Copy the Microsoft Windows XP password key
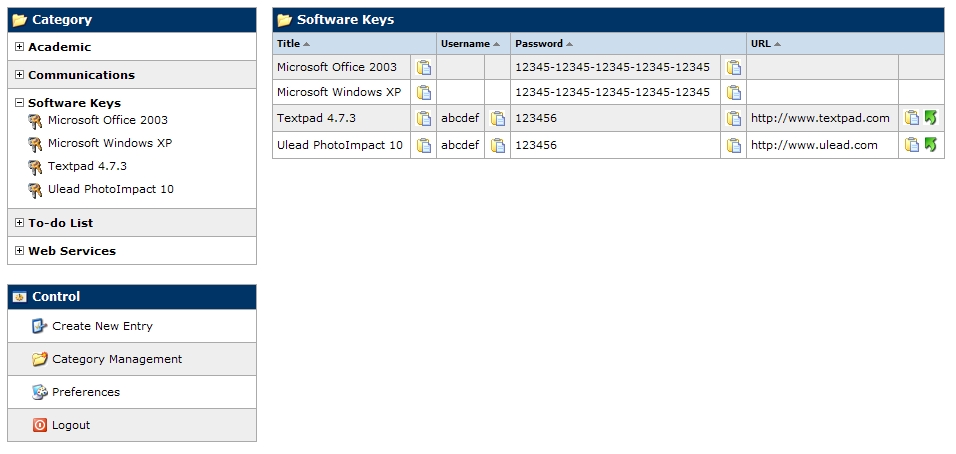This screenshot has width=956, height=454. click(733, 93)
